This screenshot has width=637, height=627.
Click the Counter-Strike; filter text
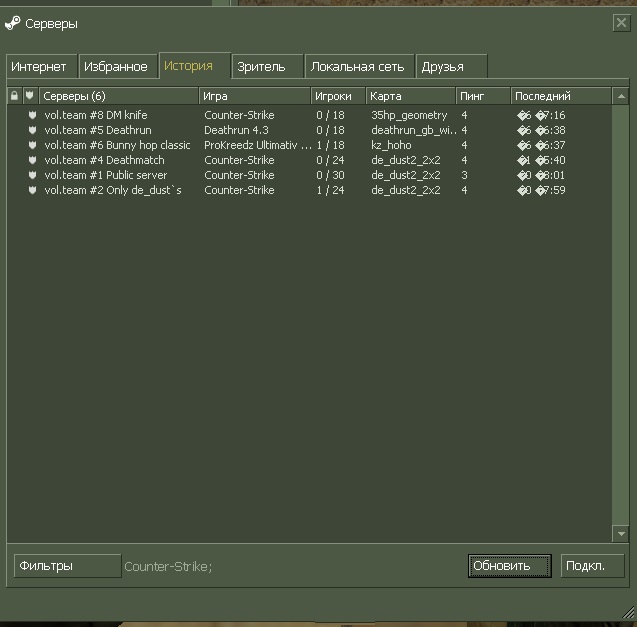click(x=168, y=566)
